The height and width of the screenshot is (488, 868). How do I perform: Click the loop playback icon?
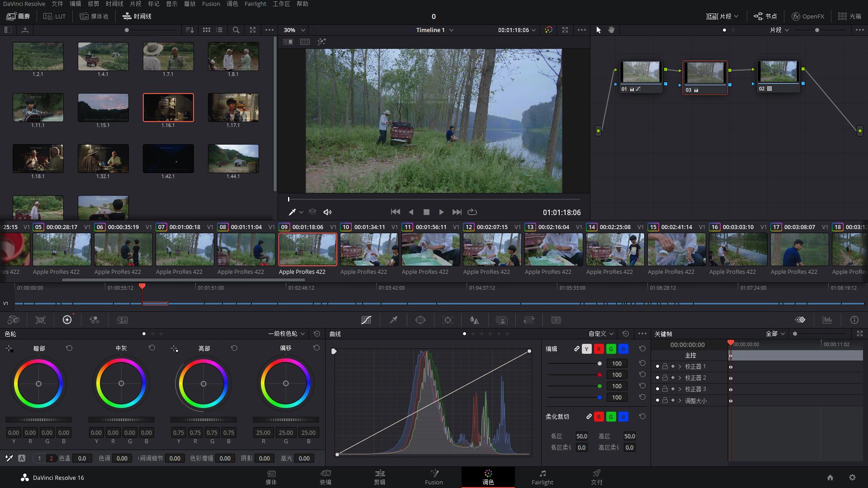[x=472, y=212]
